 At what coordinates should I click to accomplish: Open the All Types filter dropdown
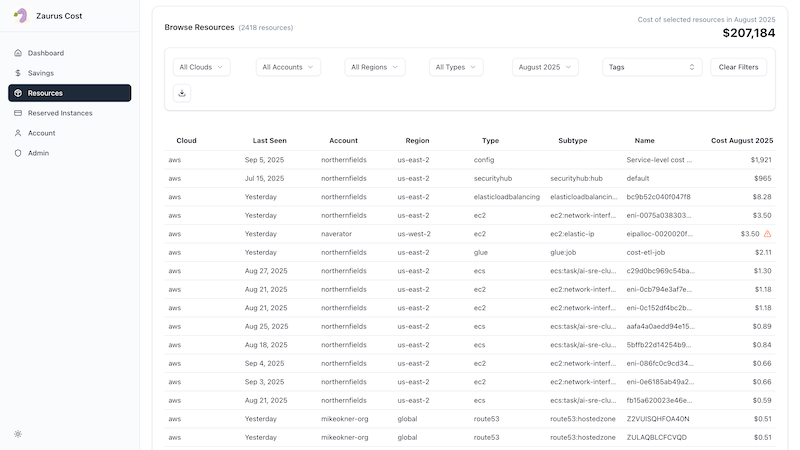pos(456,67)
